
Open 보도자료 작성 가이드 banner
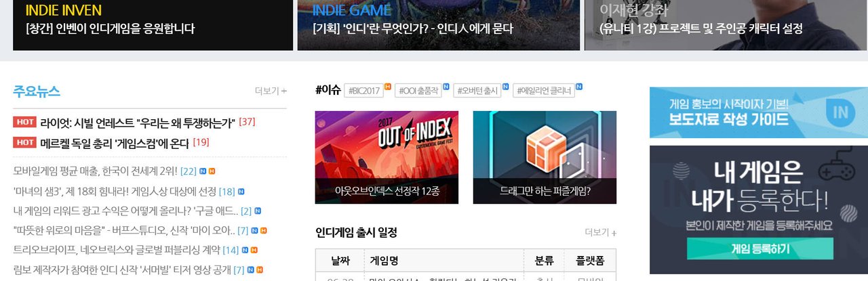[x=759, y=112]
